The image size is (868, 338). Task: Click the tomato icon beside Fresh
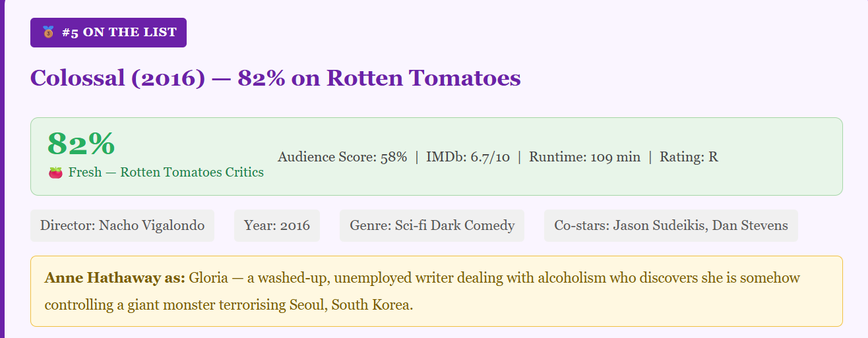(x=55, y=173)
